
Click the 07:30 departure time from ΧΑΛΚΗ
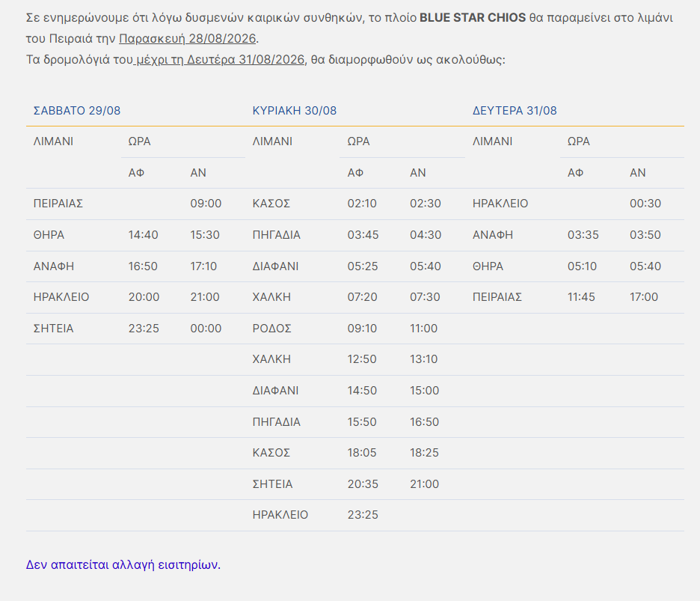pos(425,297)
